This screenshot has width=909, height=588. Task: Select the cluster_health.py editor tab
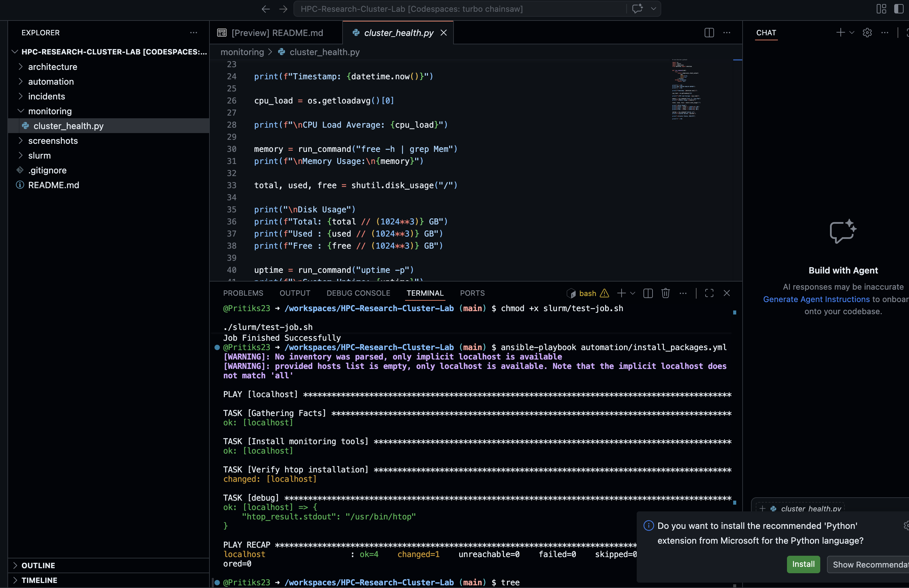[x=398, y=33]
